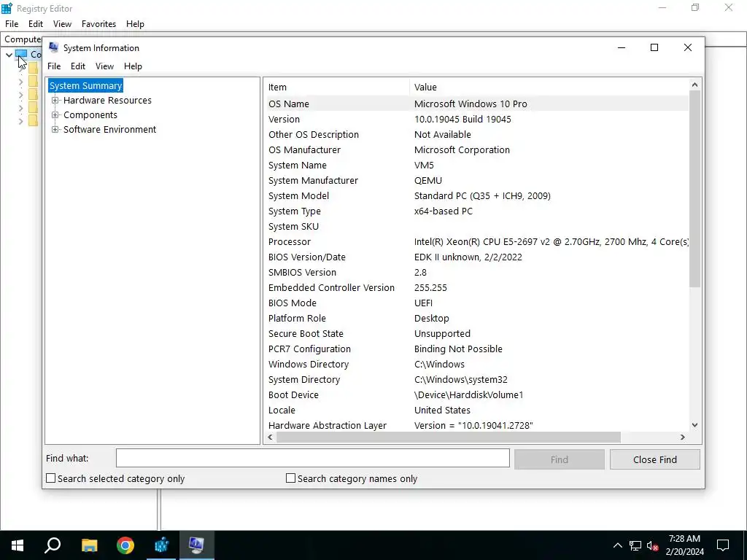Expand Hardware Resources tree node

click(x=55, y=101)
